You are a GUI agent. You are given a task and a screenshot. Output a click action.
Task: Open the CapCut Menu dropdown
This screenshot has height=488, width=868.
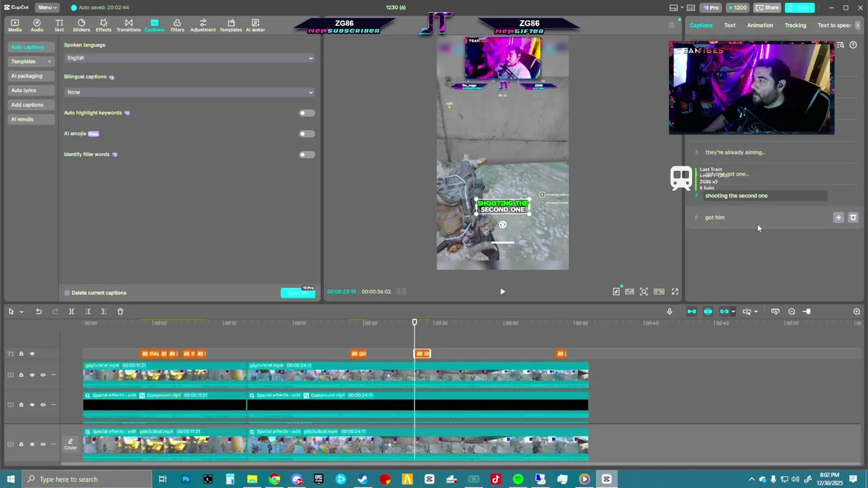tap(46, 7)
